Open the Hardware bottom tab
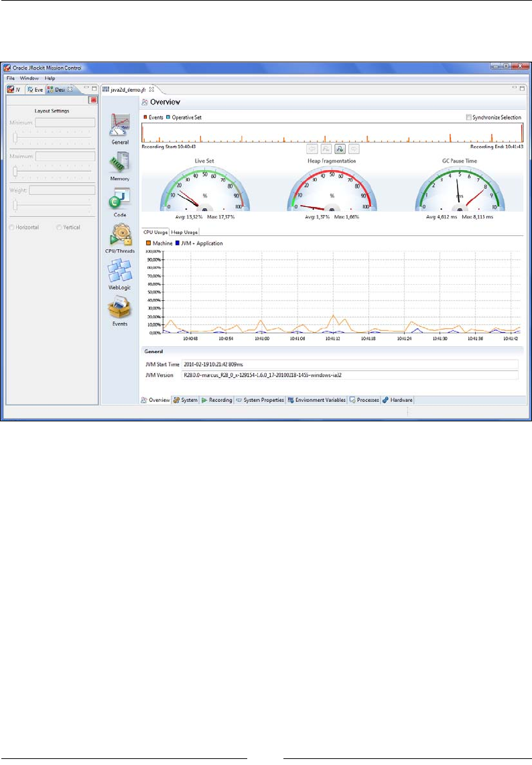 tap(397, 400)
